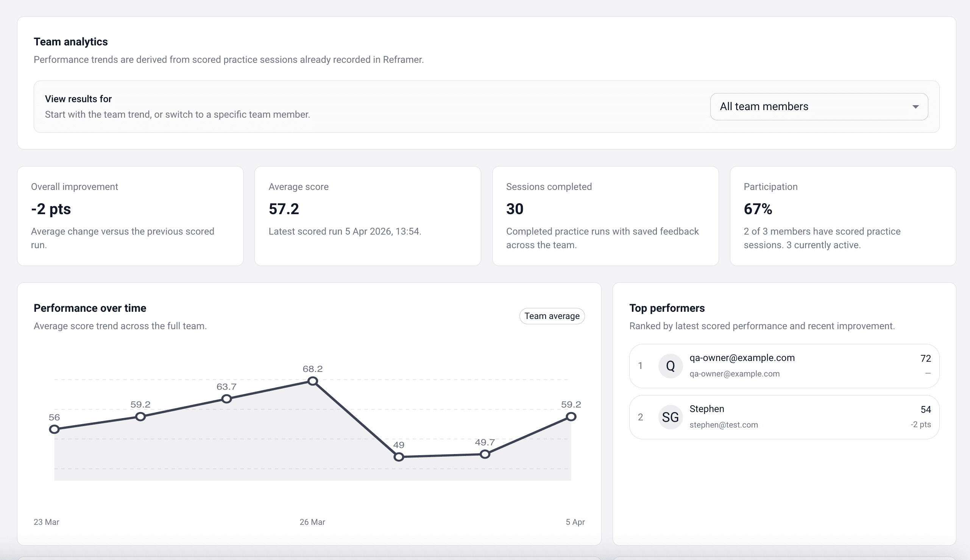Click the Q avatar icon
Viewport: 970px width, 560px height.
(x=670, y=366)
